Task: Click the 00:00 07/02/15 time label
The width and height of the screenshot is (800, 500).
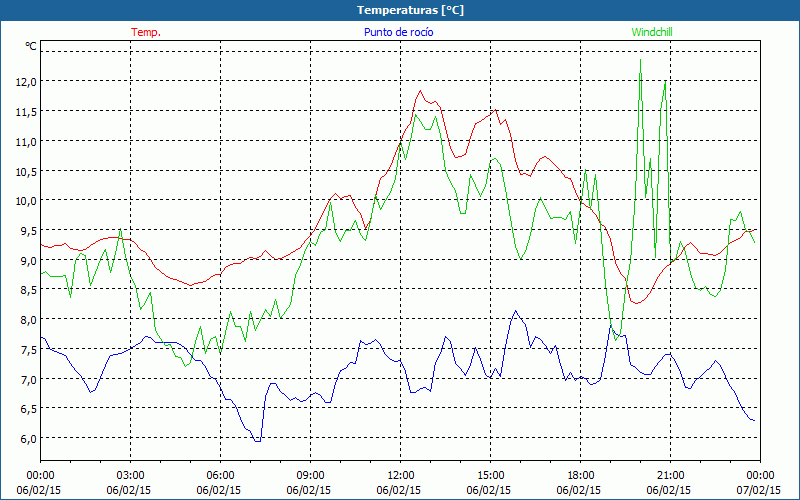Action: [x=759, y=483]
